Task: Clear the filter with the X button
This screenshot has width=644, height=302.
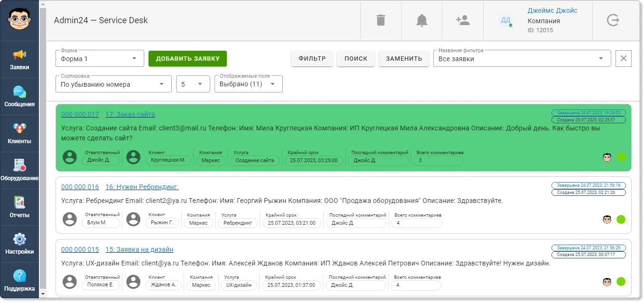Action: (624, 58)
